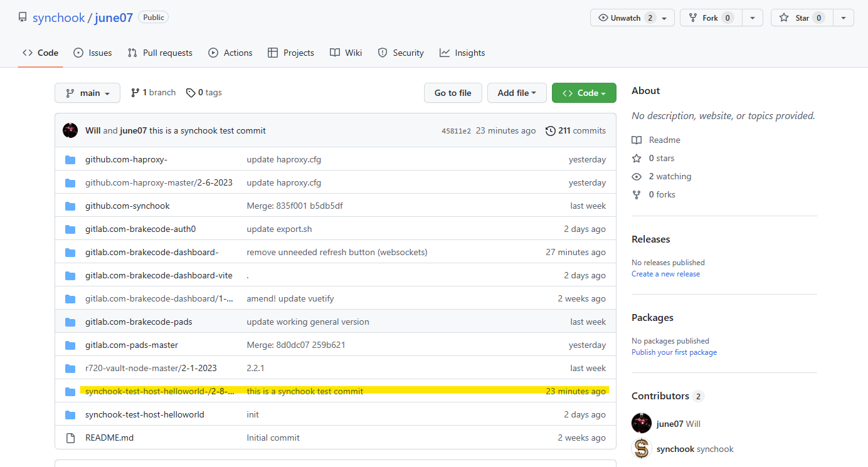Image resolution: width=868 pixels, height=467 pixels.
Task: Switch to the Pull requests tab
Action: click(159, 53)
